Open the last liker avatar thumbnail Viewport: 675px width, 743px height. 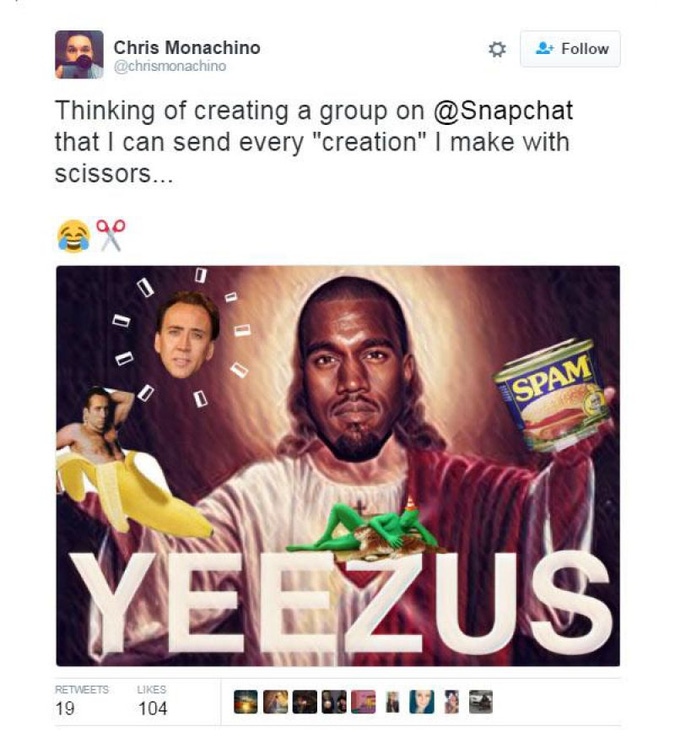[x=481, y=702]
